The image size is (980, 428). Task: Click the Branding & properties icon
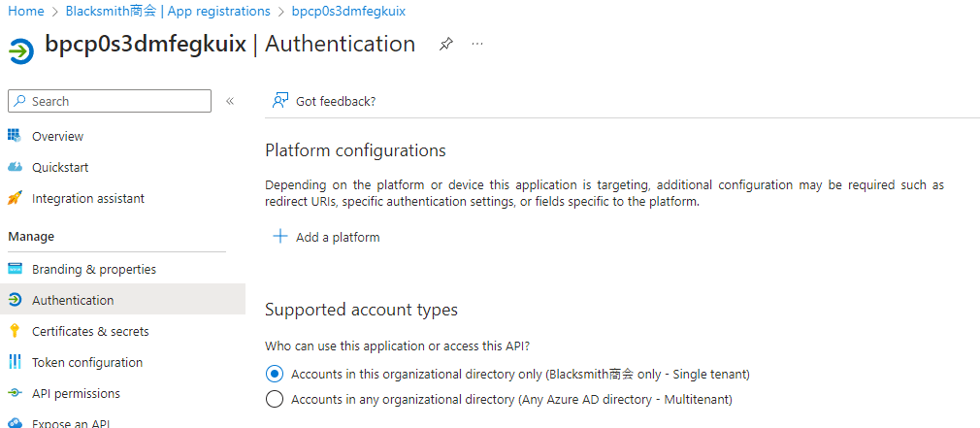click(x=15, y=269)
